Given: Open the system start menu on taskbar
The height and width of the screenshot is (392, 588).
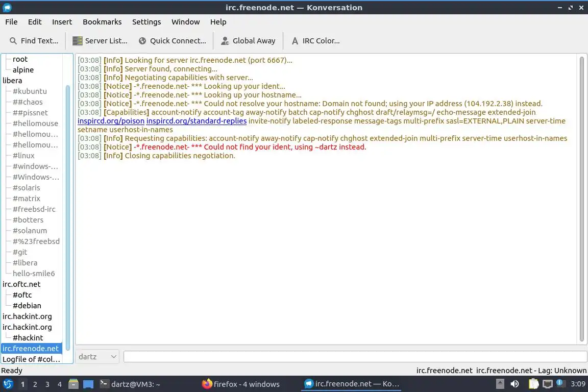Looking at the screenshot, I should tap(8, 384).
